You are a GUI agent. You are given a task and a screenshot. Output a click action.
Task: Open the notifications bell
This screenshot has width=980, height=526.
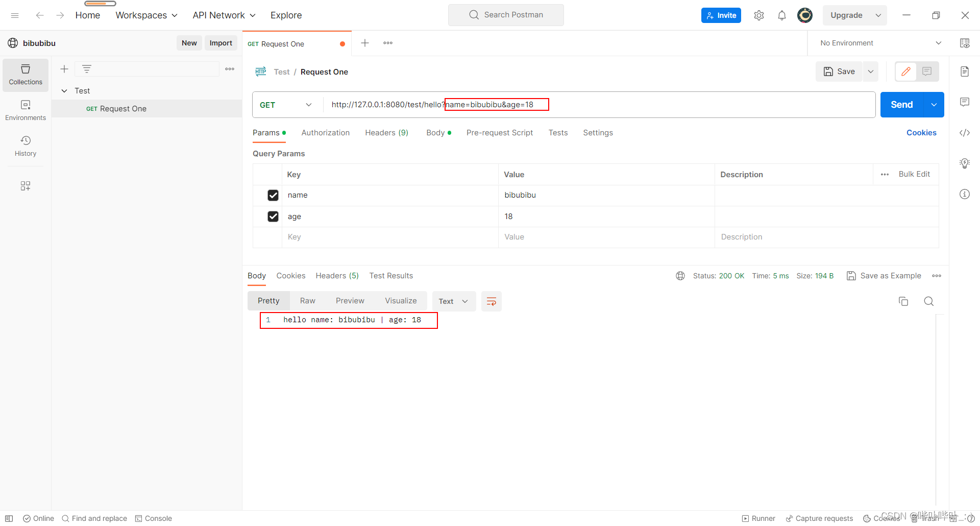pyautogui.click(x=782, y=15)
